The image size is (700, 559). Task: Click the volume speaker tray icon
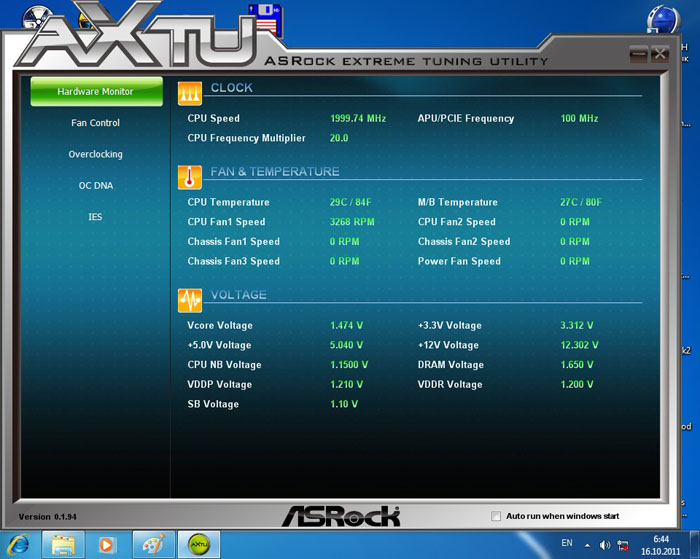click(x=605, y=545)
